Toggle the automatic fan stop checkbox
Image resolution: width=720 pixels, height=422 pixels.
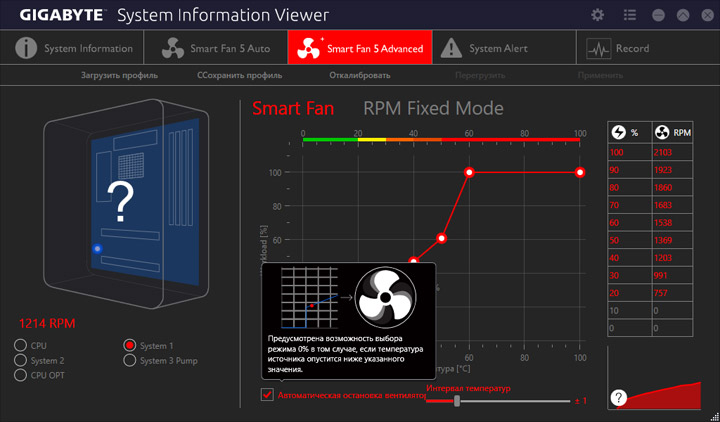tap(267, 394)
